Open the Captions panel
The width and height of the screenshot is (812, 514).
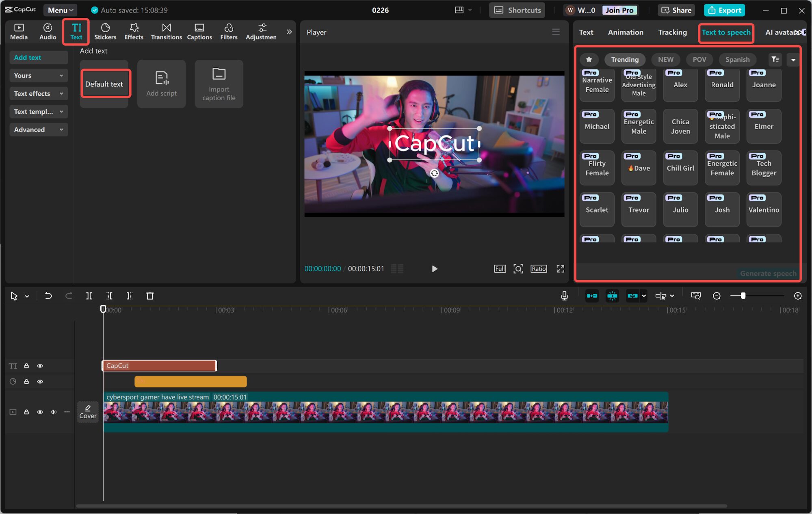click(199, 32)
